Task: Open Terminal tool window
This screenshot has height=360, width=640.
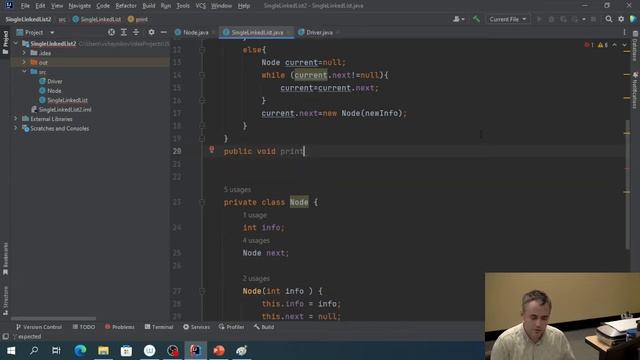Action: pyautogui.click(x=159, y=327)
